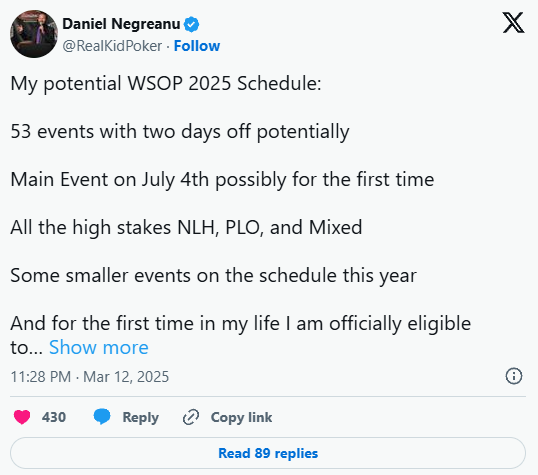
Task: Click the copy link chain icon
Action: point(191,417)
